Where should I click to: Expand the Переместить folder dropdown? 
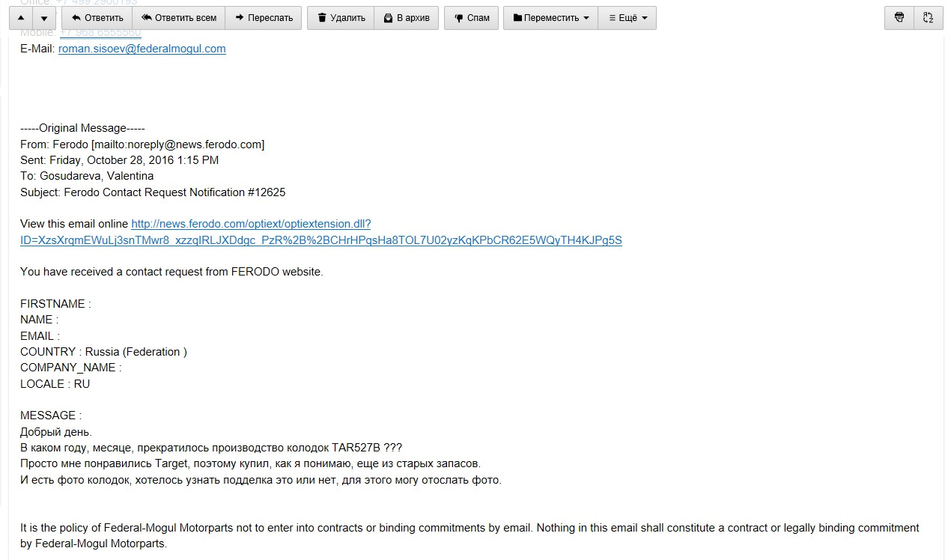550,18
